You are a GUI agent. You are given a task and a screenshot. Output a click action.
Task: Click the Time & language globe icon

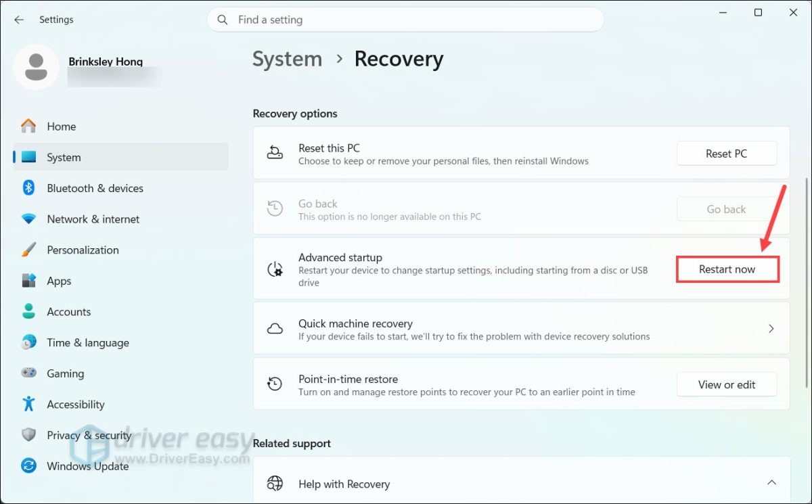pos(28,342)
